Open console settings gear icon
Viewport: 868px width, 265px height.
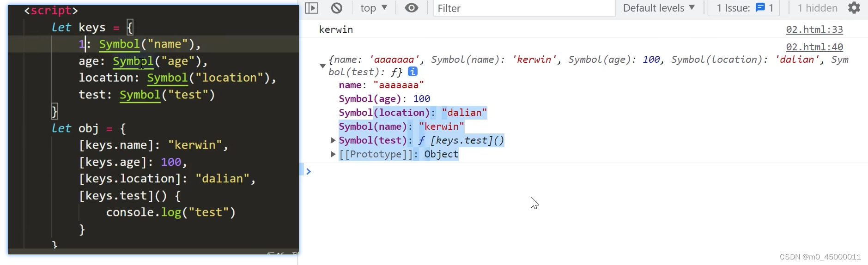854,8
